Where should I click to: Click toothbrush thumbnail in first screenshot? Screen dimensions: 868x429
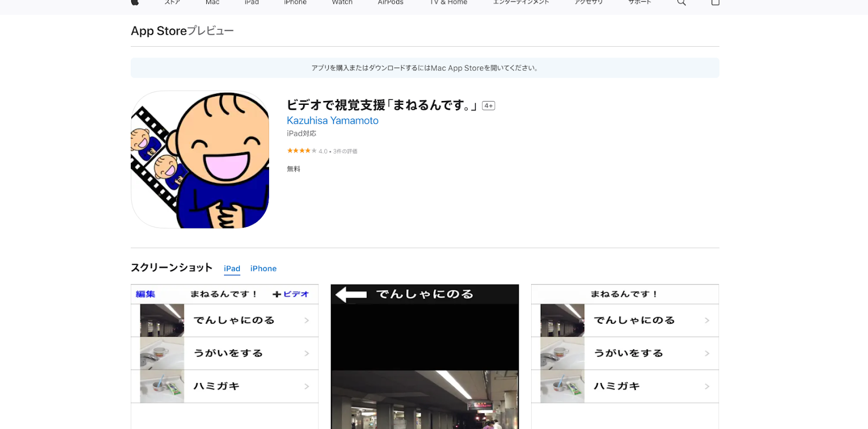pyautogui.click(x=162, y=387)
